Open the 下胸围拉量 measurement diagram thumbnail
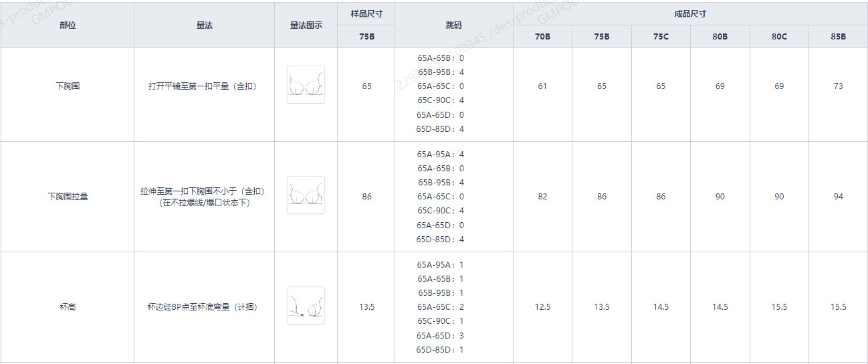 pos(306,195)
